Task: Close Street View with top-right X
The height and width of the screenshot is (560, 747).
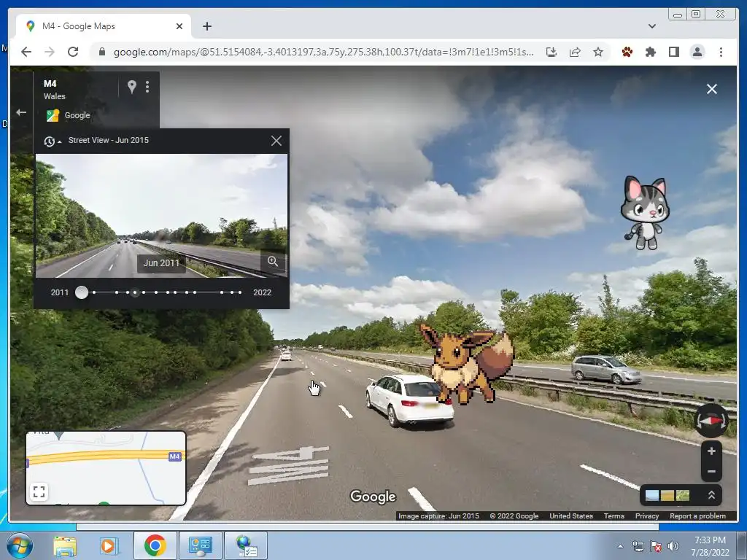Action: (x=712, y=89)
